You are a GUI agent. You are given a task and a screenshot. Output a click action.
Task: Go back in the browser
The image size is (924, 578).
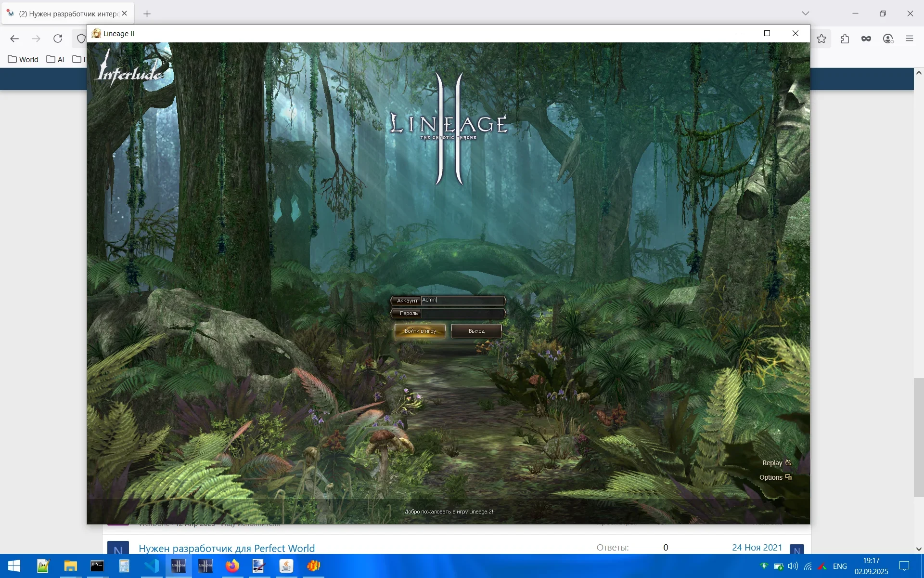pos(14,39)
